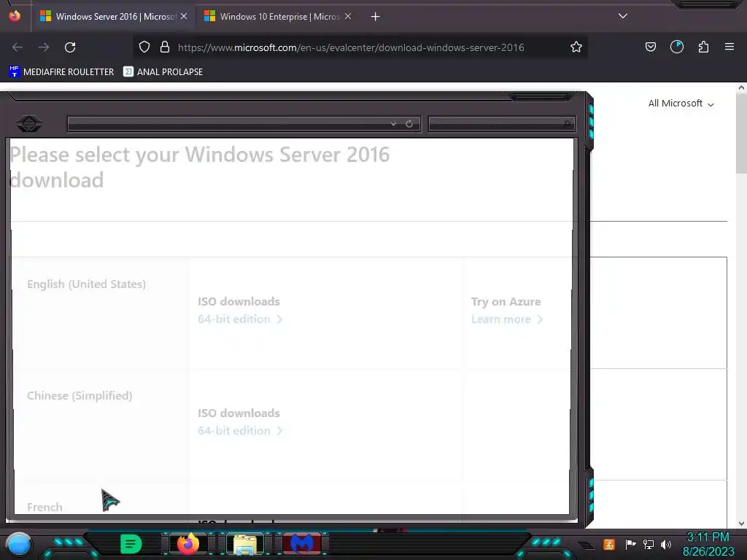Image resolution: width=747 pixels, height=560 pixels.
Task: Click the page scrollbar down arrow
Action: pyautogui.click(x=741, y=524)
